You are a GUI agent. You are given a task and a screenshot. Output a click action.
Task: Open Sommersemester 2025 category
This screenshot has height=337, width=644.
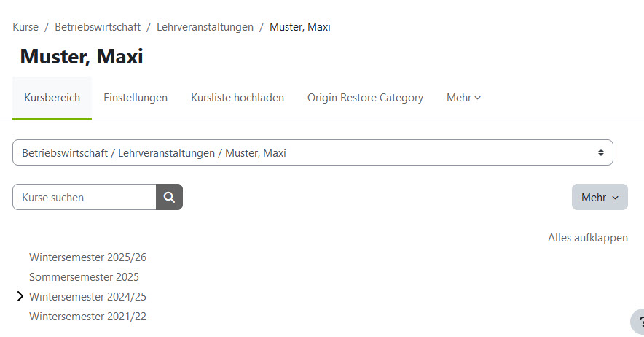[x=84, y=277]
